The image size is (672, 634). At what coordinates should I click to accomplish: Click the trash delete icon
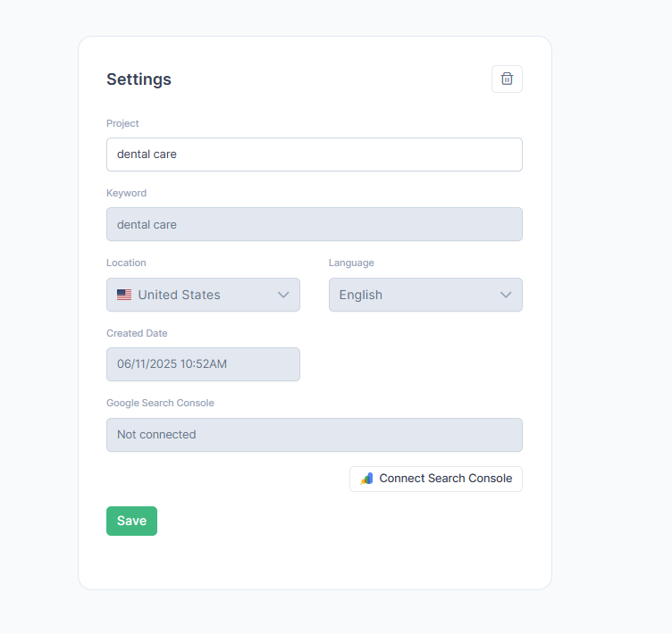click(507, 79)
